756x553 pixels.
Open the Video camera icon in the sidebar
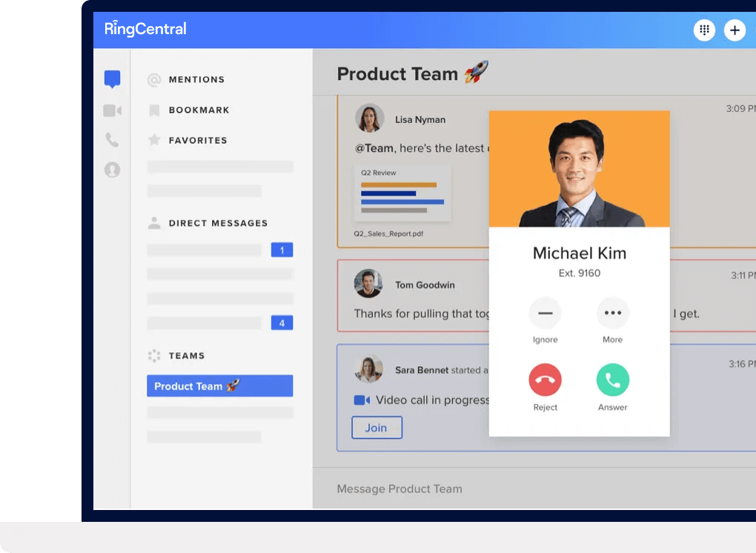pos(112,109)
